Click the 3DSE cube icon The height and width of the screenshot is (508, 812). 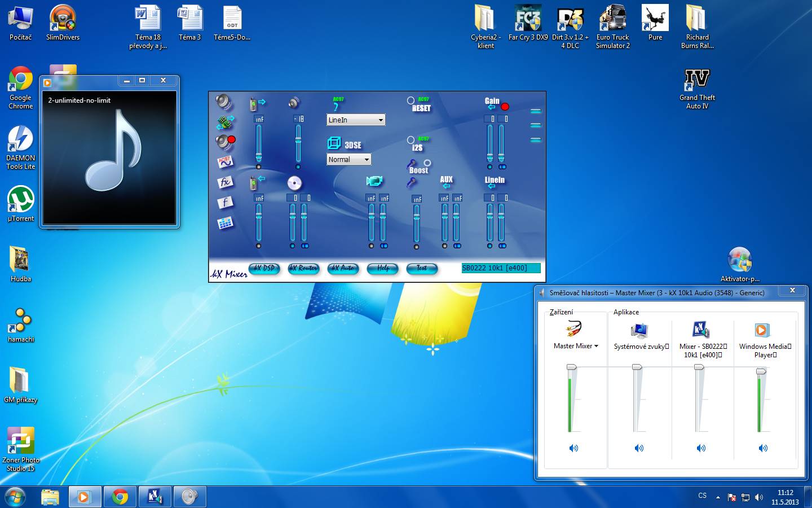[x=334, y=143]
